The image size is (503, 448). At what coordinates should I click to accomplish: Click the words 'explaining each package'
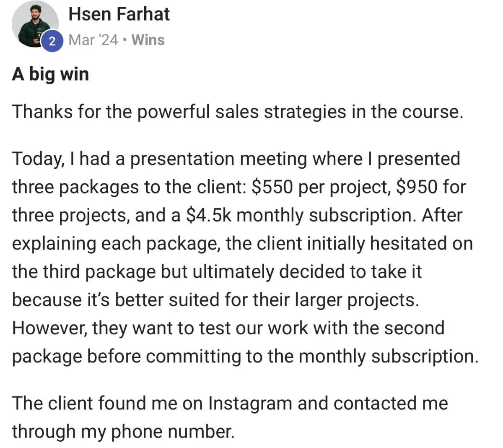[x=116, y=244]
